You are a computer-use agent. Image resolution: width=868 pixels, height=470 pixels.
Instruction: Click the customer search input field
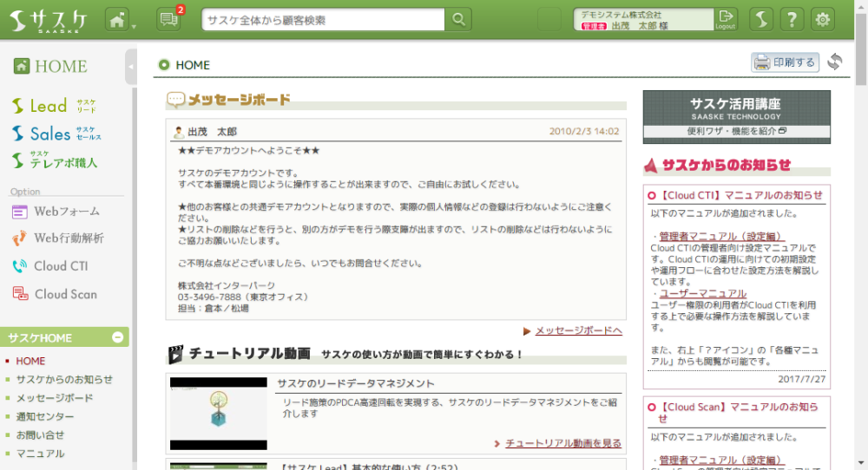click(323, 19)
